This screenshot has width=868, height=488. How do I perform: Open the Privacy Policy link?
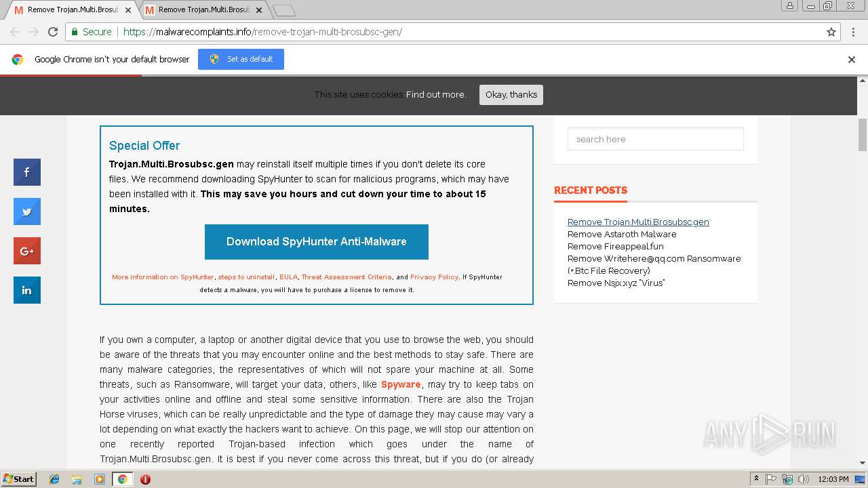point(434,277)
